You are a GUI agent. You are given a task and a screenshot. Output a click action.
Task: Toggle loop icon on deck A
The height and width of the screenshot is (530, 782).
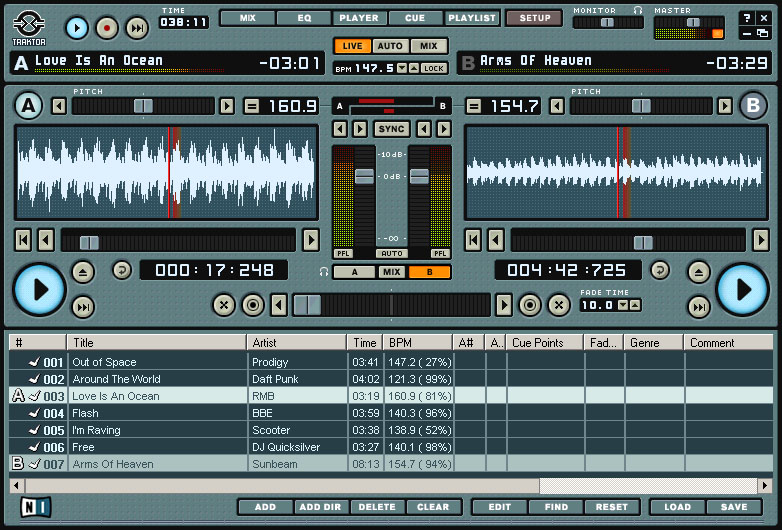click(x=122, y=270)
